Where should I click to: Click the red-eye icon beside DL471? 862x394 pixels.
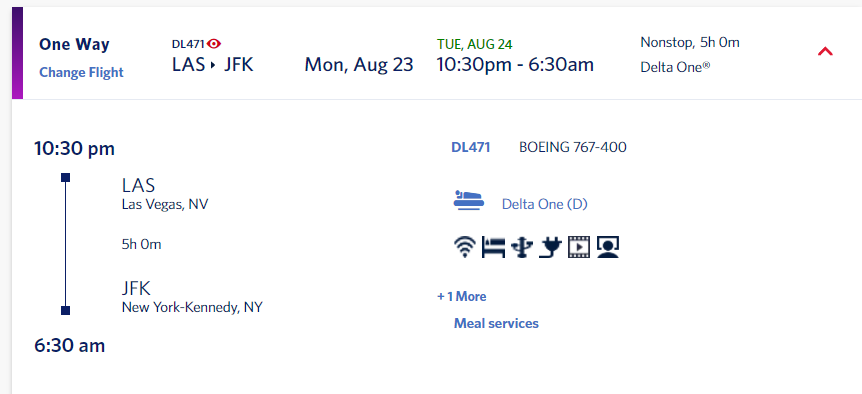(214, 44)
